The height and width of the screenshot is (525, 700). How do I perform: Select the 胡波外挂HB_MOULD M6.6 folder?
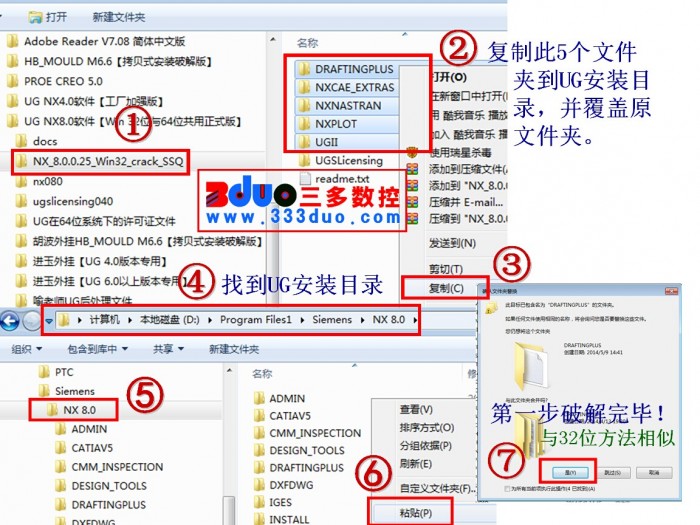(x=139, y=242)
